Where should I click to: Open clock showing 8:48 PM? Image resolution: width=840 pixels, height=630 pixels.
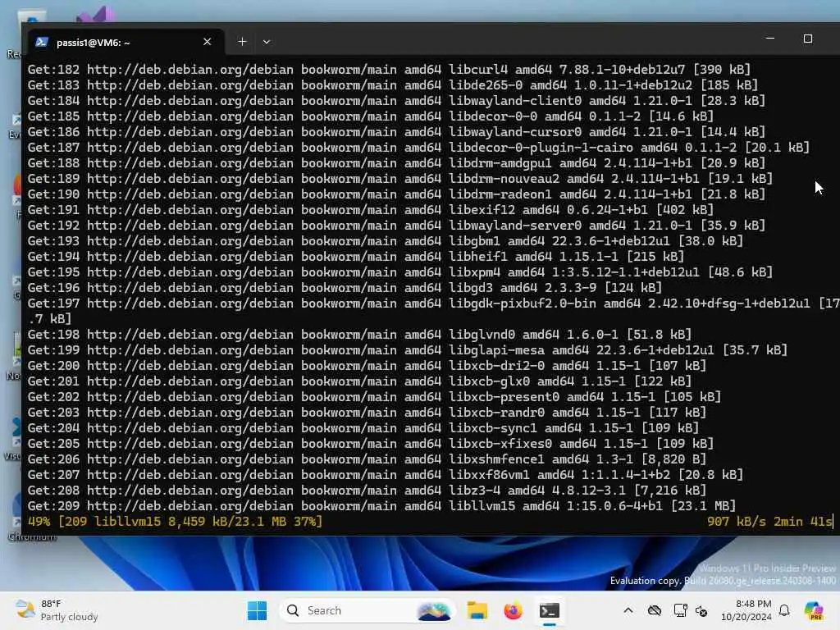click(x=746, y=610)
